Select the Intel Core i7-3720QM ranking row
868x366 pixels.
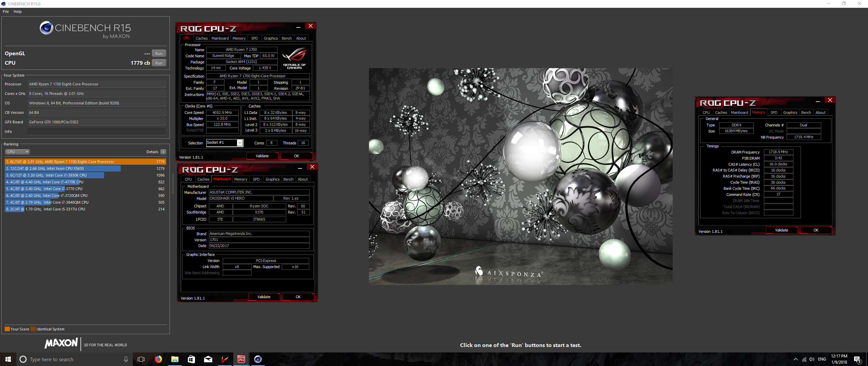[x=85, y=196]
